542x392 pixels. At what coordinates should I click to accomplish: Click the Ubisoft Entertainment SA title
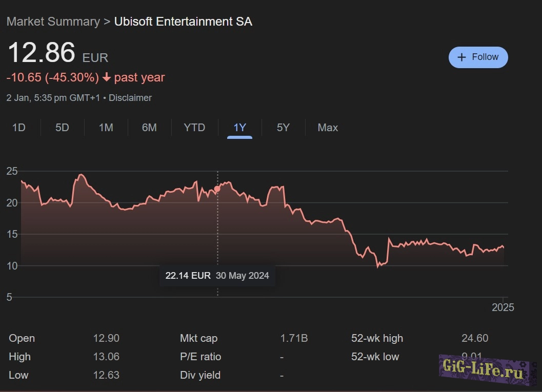click(x=183, y=22)
